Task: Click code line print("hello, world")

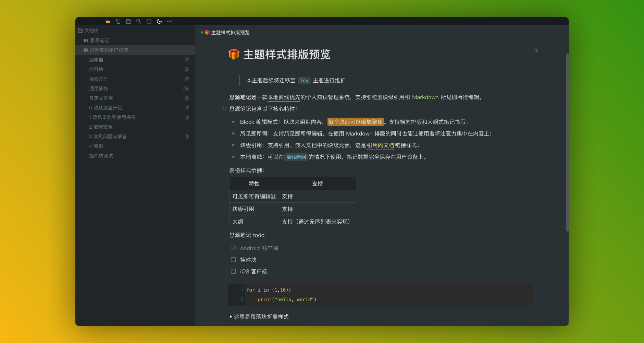Action: tap(287, 299)
